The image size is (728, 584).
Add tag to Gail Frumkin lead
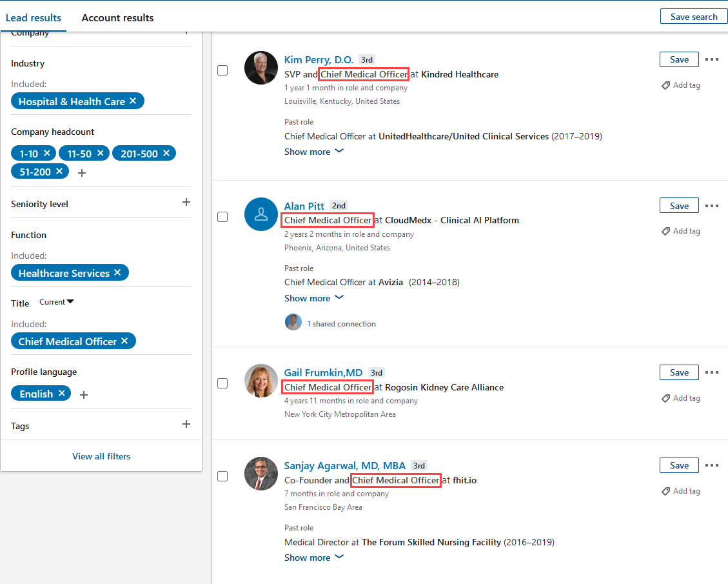point(681,398)
